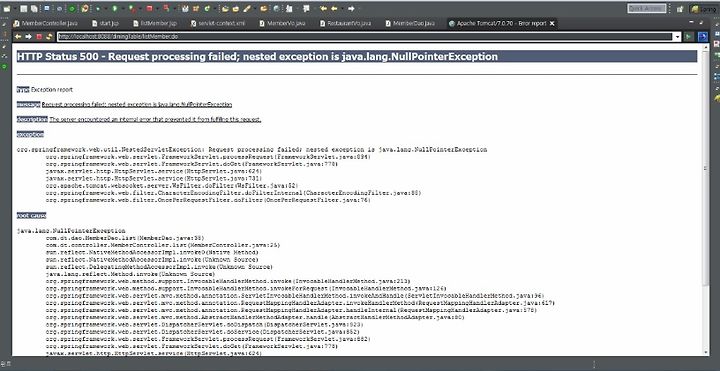Click the MemberDao.list stack trace line
The image size is (720, 371).
pos(125,238)
